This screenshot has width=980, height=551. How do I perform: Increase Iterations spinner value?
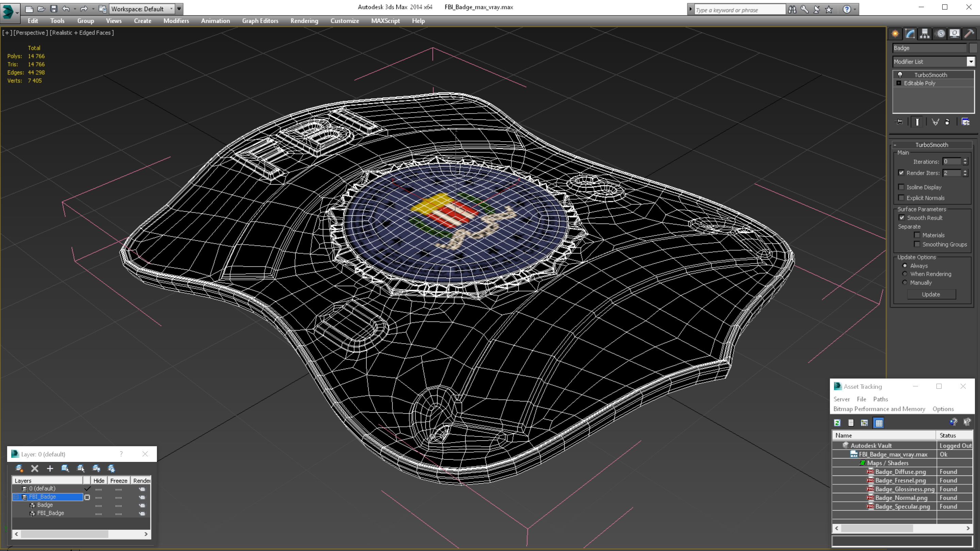coord(965,160)
